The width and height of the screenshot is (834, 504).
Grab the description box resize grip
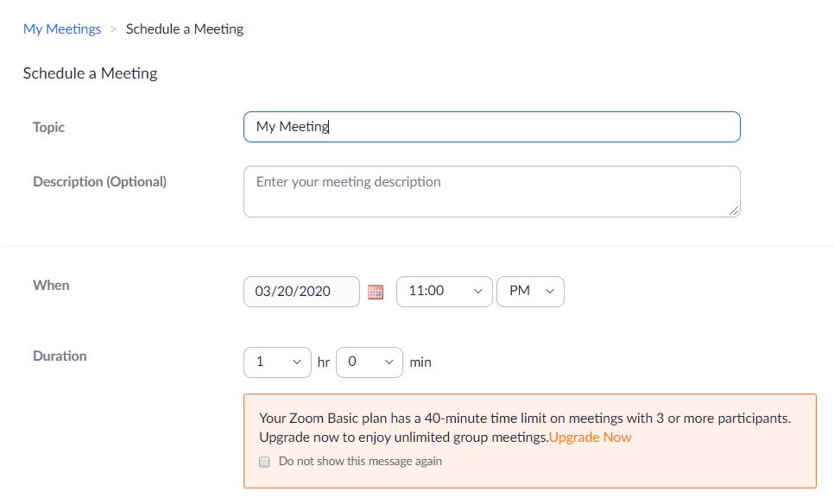pyautogui.click(x=734, y=211)
